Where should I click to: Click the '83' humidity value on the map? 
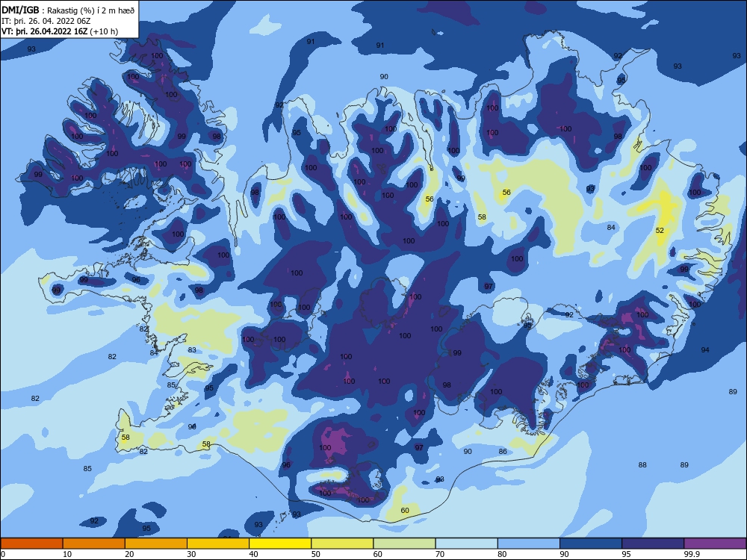(x=192, y=350)
